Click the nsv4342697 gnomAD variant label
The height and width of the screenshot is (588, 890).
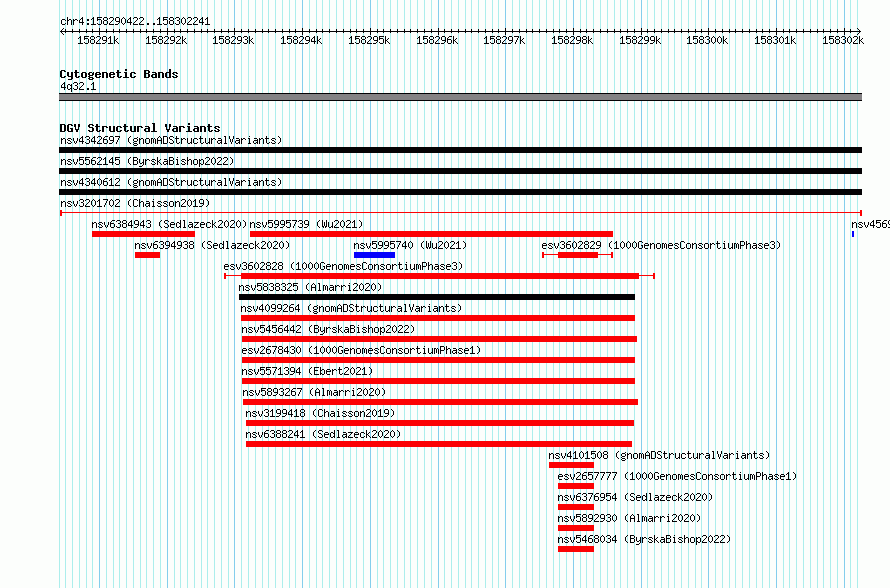(x=171, y=140)
